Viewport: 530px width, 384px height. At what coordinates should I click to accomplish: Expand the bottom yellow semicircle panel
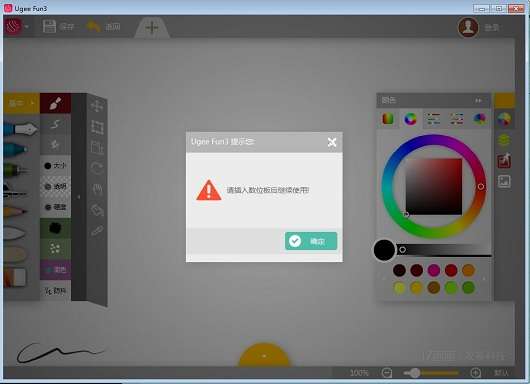(264, 355)
